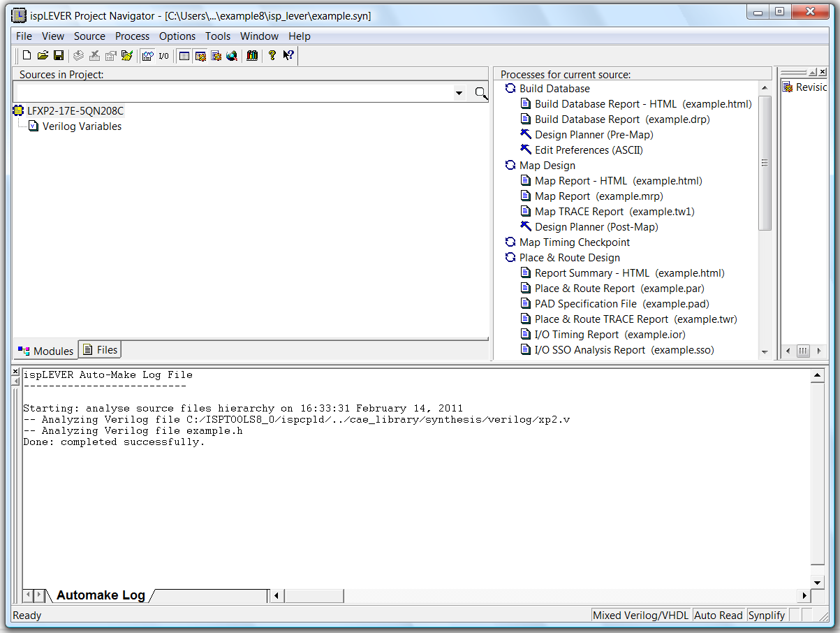Open the Tools menu

pyautogui.click(x=218, y=36)
